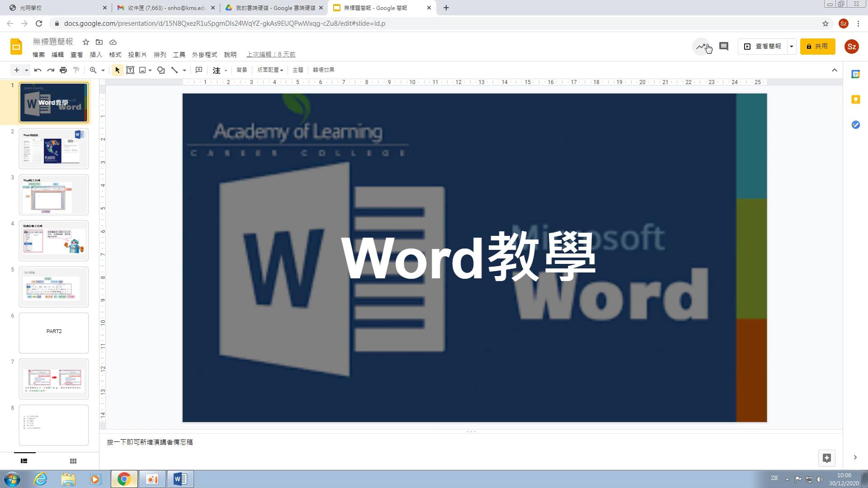Click the Windows Start button
868x488 pixels.
(x=12, y=479)
